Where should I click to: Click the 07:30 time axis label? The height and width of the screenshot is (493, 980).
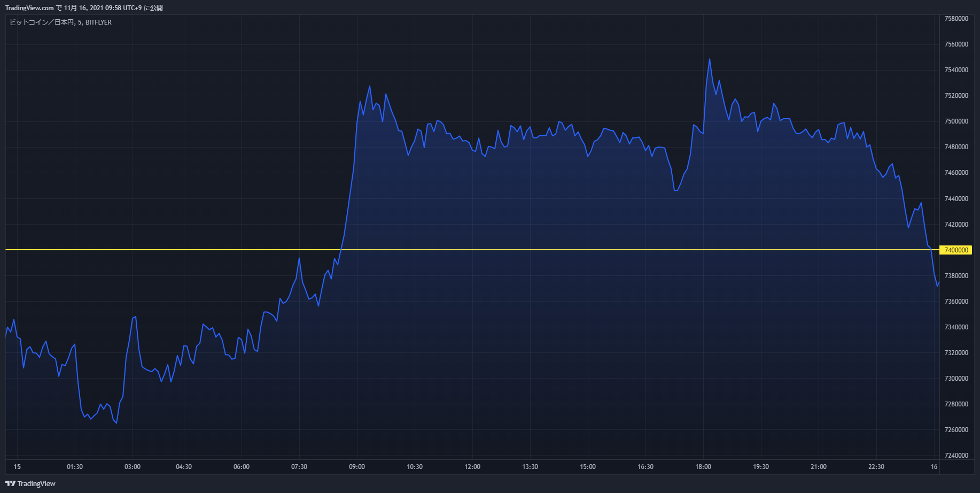click(299, 467)
